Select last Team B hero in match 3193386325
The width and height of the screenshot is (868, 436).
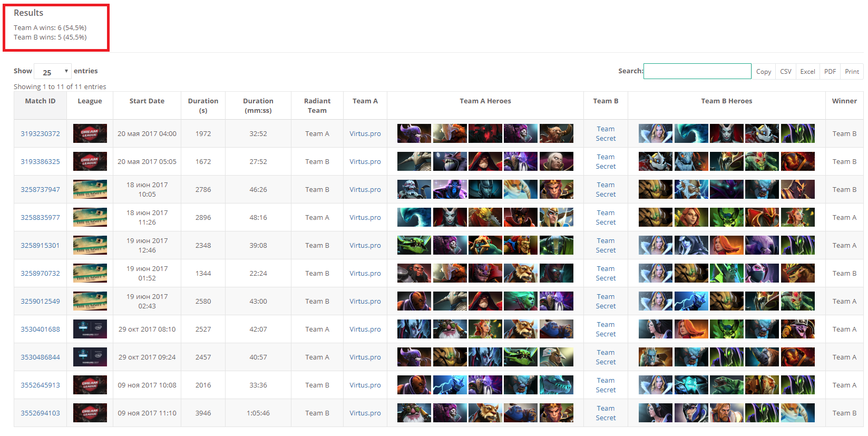798,161
